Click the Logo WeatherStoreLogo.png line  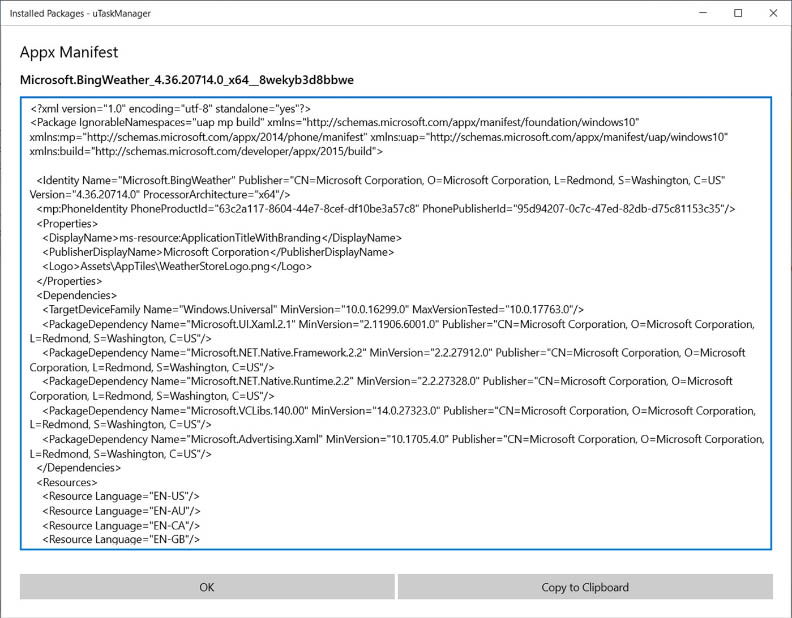point(177,266)
